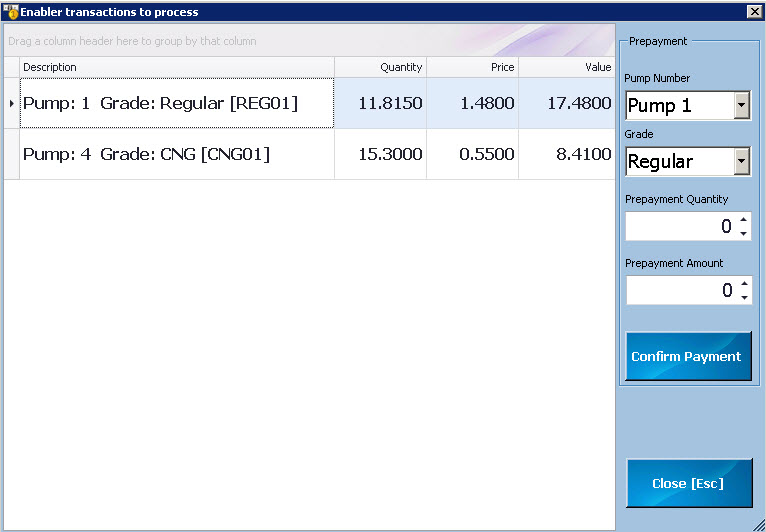The image size is (766, 532).
Task: Click the Enabler window title bar icon
Action: 10,12
